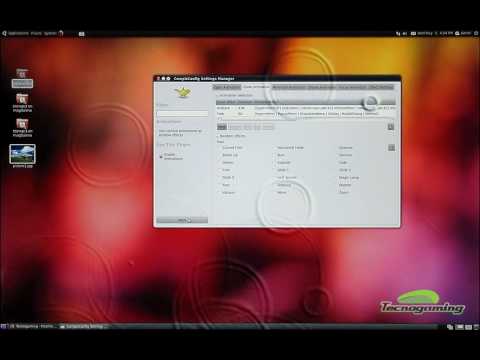The width and height of the screenshot is (480, 360).
Task: Open the power session icon at panel's end
Action: (x=476, y=33)
